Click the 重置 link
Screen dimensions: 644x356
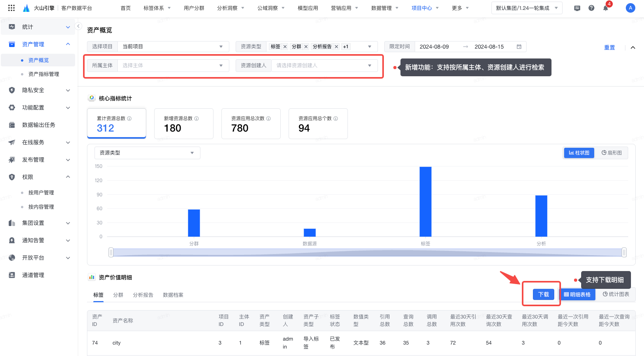[609, 47]
